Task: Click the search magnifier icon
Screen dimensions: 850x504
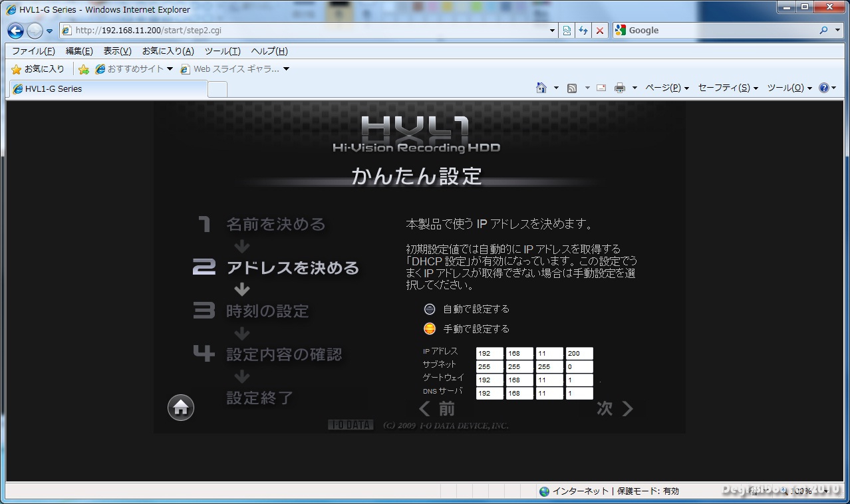Action: (824, 30)
